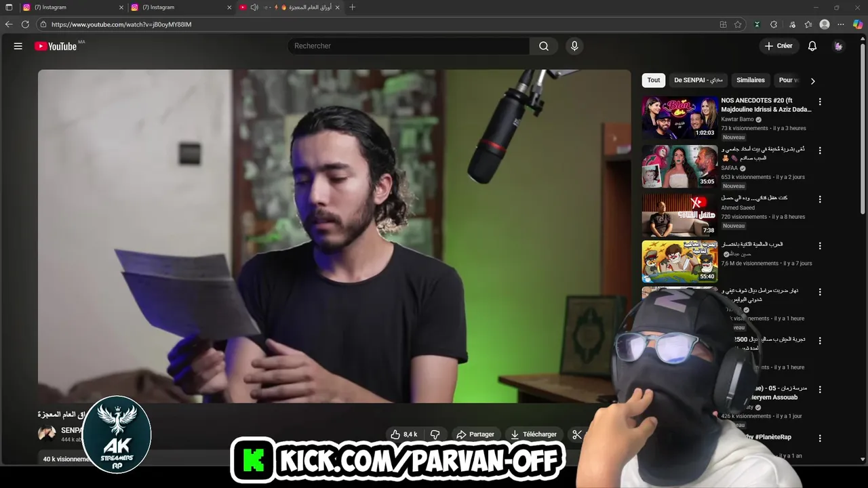Add page to favorites star

[x=738, y=24]
